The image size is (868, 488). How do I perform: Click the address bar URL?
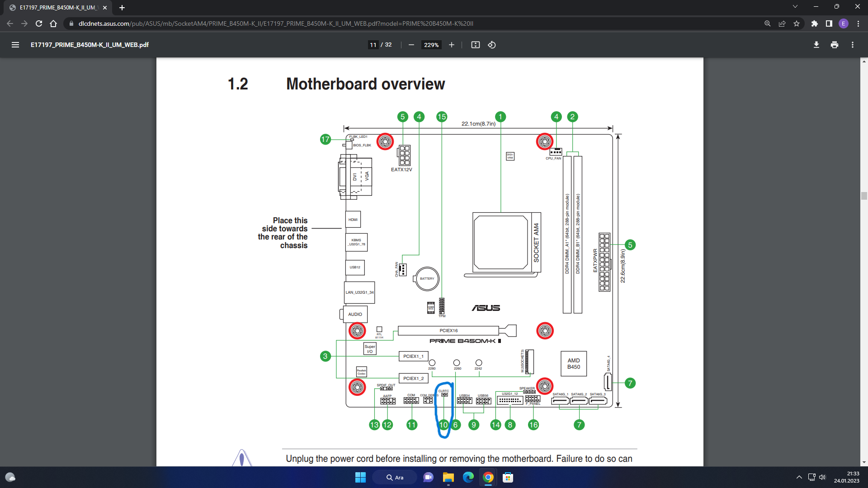tap(276, 23)
